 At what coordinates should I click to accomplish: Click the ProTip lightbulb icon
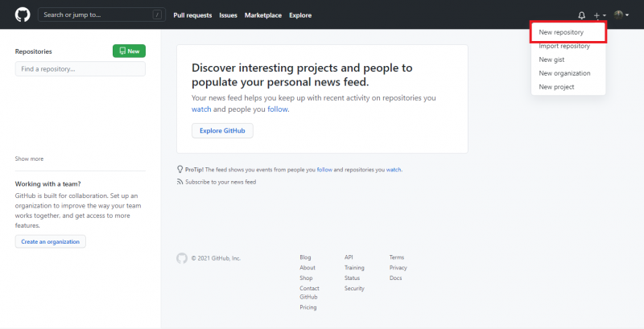click(180, 170)
